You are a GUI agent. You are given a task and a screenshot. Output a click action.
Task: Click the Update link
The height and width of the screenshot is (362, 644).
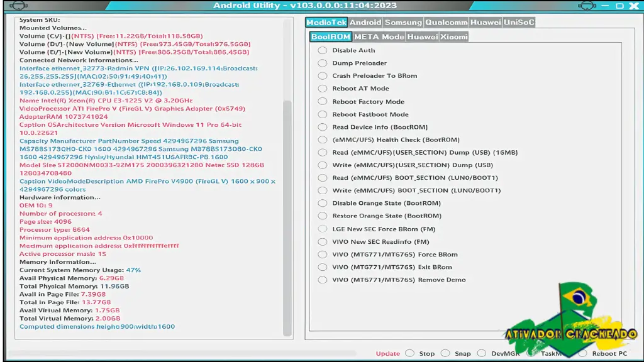pyautogui.click(x=387, y=353)
